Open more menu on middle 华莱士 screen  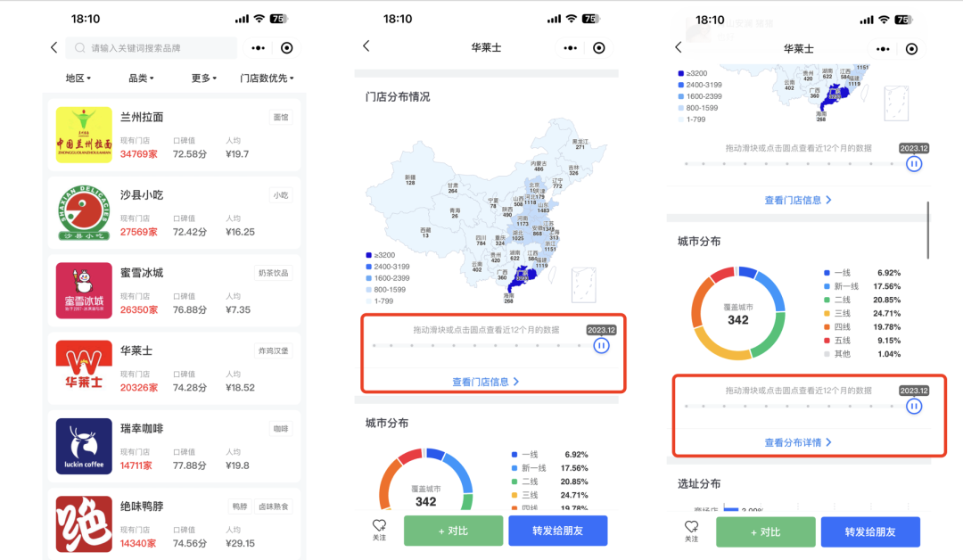tap(571, 48)
